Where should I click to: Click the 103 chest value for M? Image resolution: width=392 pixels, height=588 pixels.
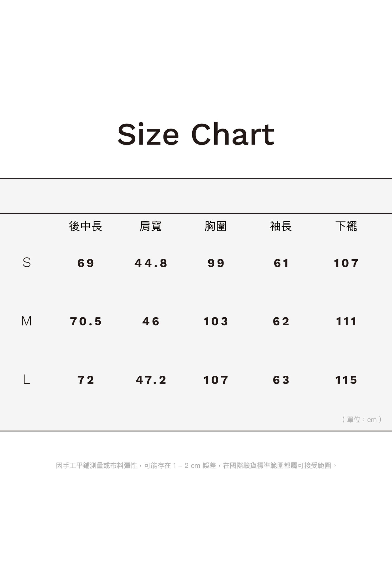click(x=216, y=321)
